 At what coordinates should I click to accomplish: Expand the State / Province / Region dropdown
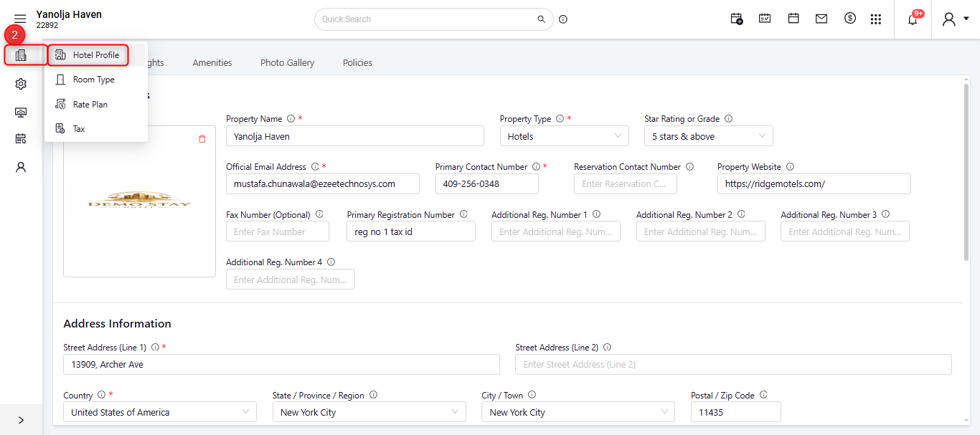[x=369, y=412]
